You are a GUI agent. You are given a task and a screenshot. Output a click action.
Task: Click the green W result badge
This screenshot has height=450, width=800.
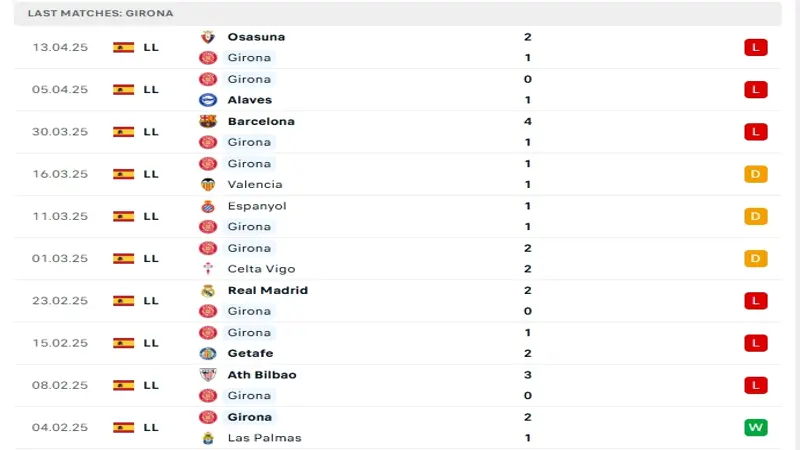(x=755, y=428)
